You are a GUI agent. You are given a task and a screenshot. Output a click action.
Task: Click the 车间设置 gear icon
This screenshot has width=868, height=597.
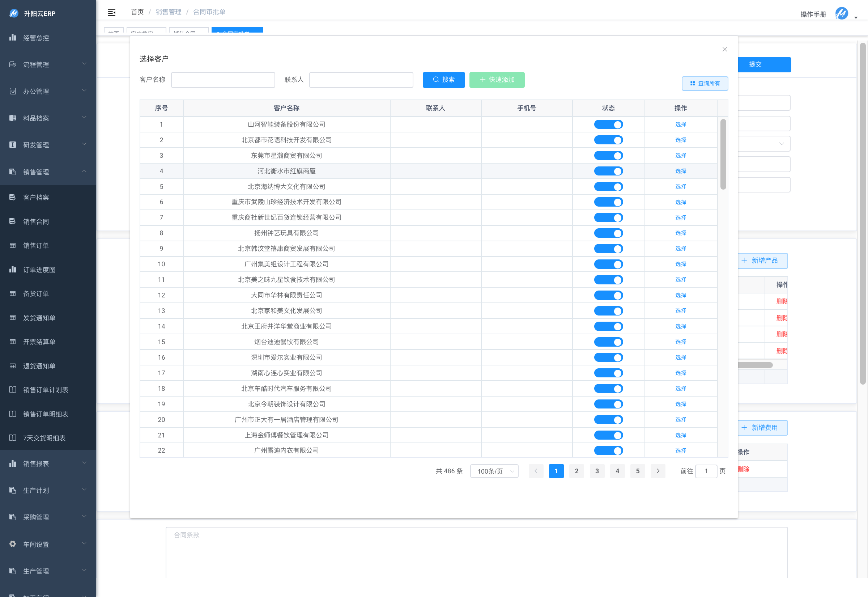pyautogui.click(x=13, y=544)
